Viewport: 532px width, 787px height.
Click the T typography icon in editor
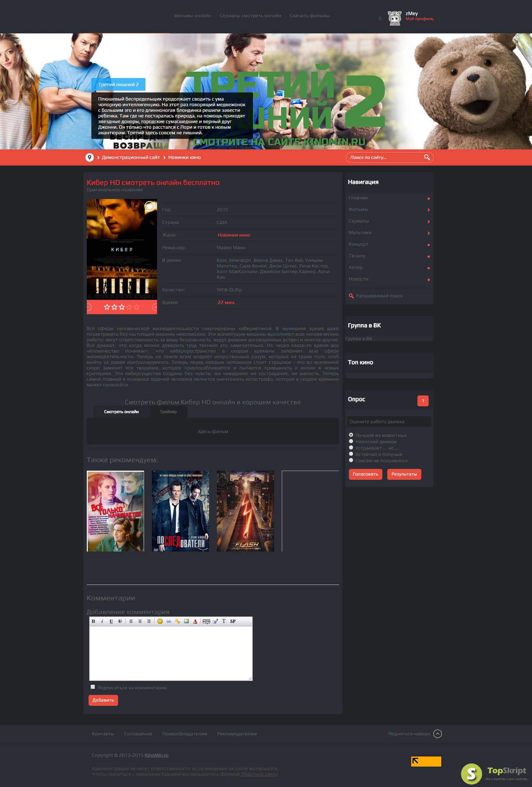[x=224, y=621]
